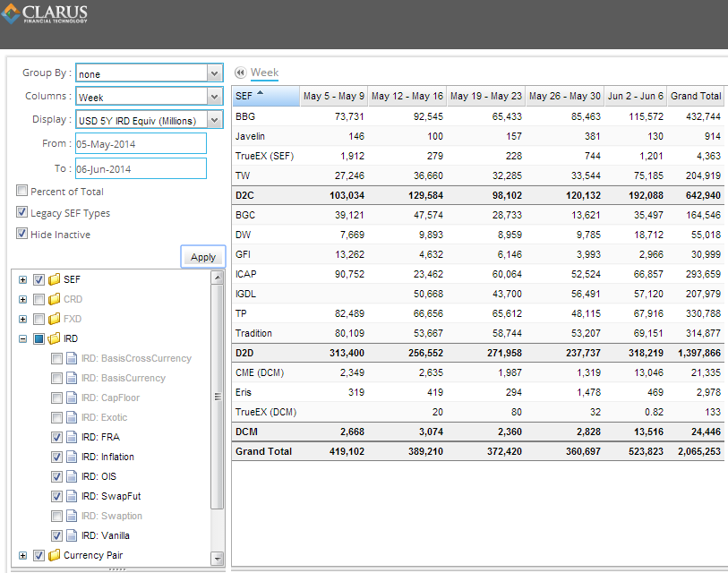Viewport: 728px width, 573px height.
Task: Click the Tradition row label
Action: coord(253,333)
